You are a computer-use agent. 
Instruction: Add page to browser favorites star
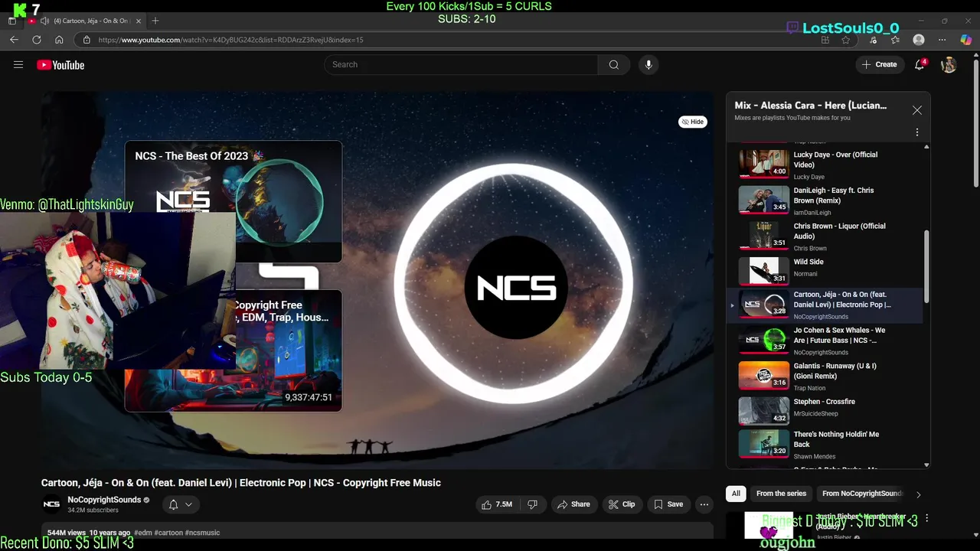pyautogui.click(x=845, y=40)
